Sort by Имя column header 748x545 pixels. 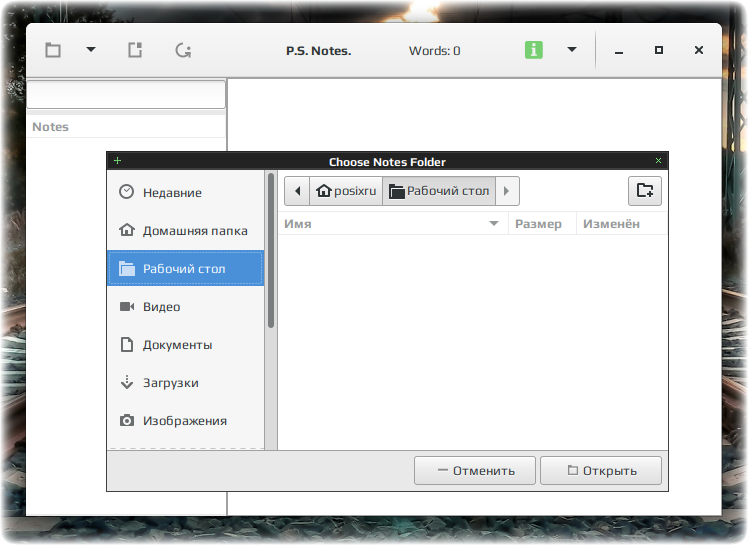[x=393, y=224]
